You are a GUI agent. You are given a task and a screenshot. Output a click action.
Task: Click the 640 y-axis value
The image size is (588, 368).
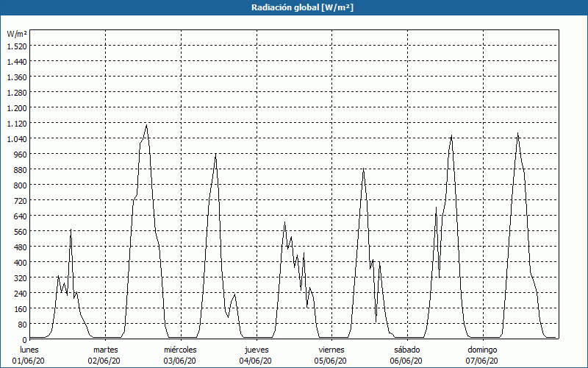(x=20, y=216)
